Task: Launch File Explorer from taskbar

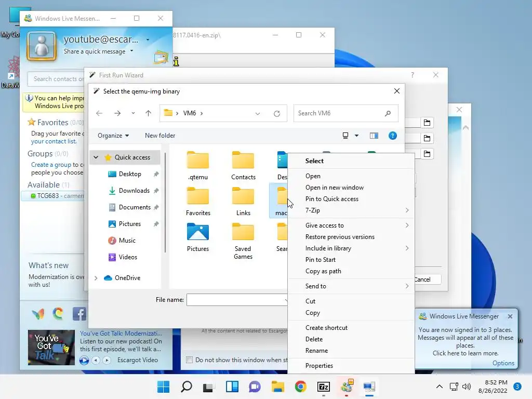Action: coord(277,387)
